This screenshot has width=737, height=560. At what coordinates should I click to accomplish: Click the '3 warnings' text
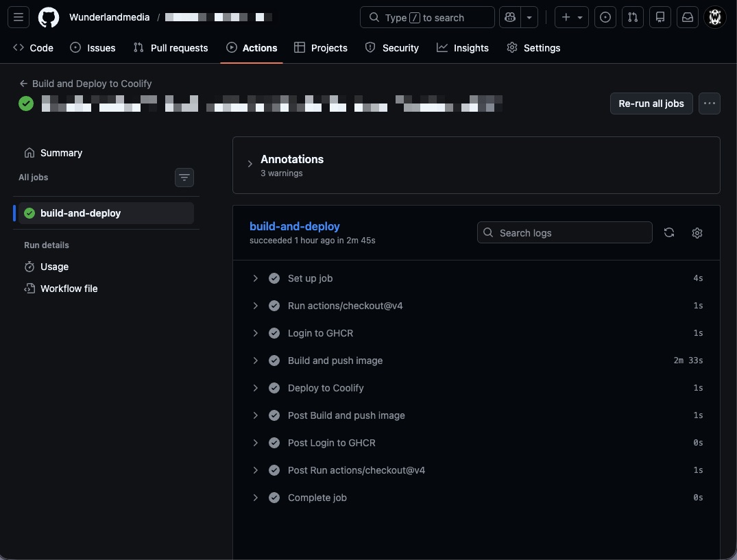click(282, 173)
